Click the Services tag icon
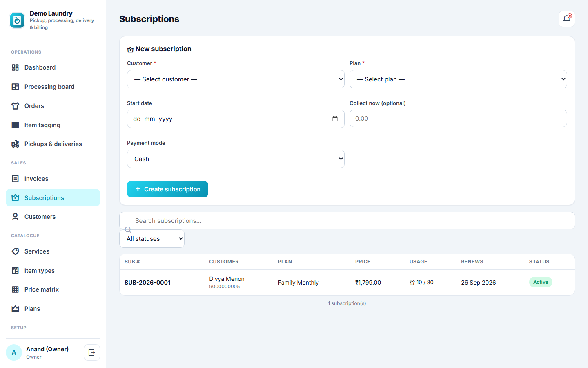Viewport: 588px width, 368px height. tap(16, 251)
